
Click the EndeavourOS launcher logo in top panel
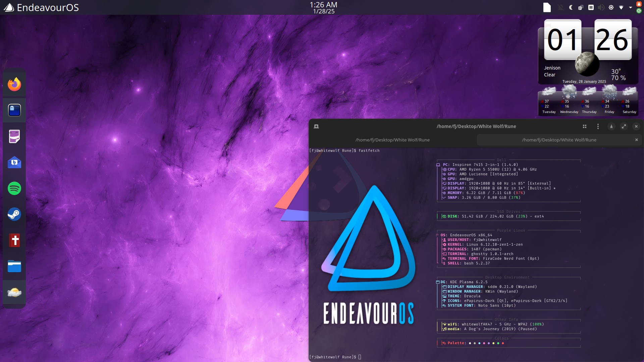[x=8, y=7]
